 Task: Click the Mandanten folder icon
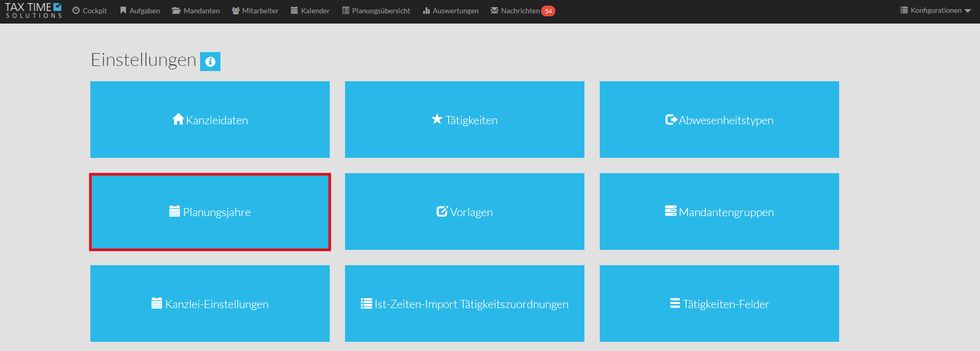[x=176, y=10]
